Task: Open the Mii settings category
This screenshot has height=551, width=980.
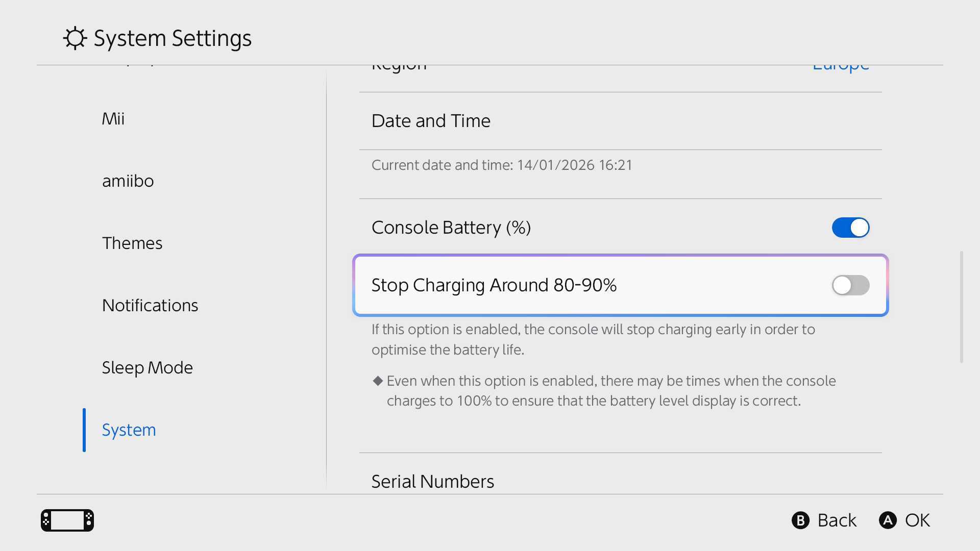Action: coord(113,119)
